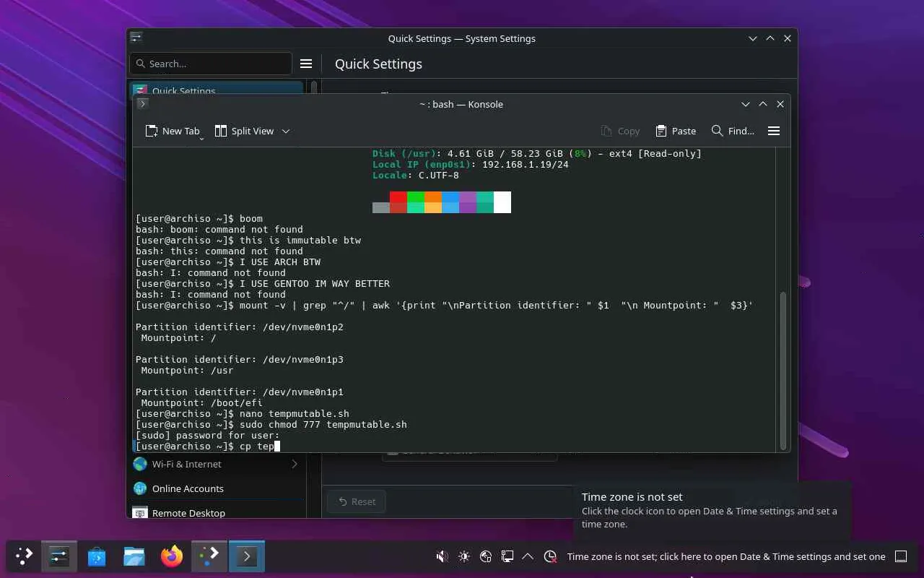Viewport: 924px width, 578px height.
Task: Focus the System Settings search field
Action: point(211,64)
